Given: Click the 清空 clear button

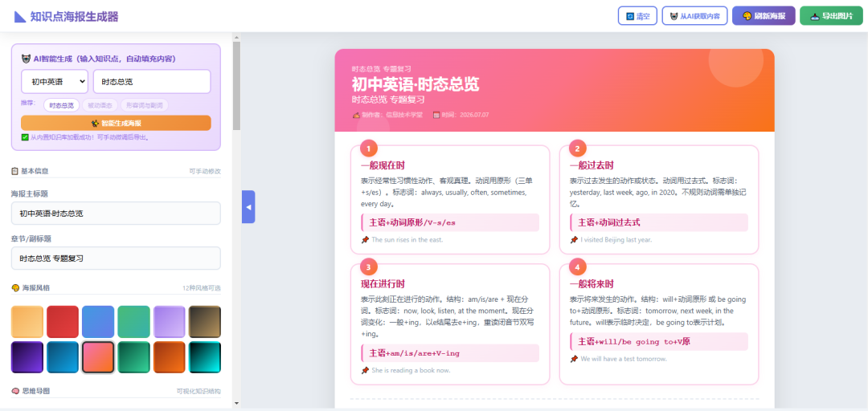Looking at the screenshot, I should (637, 16).
